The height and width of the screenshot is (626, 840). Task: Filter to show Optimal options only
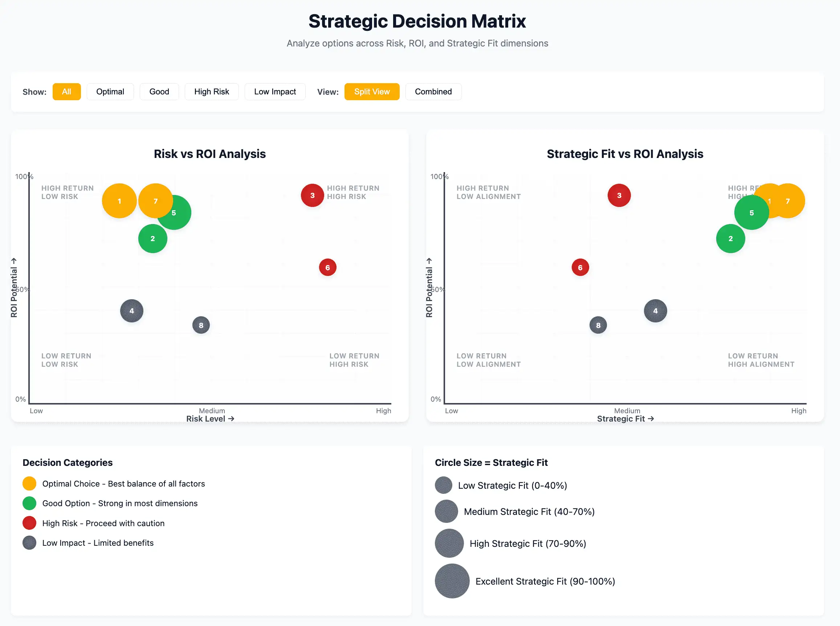point(110,92)
